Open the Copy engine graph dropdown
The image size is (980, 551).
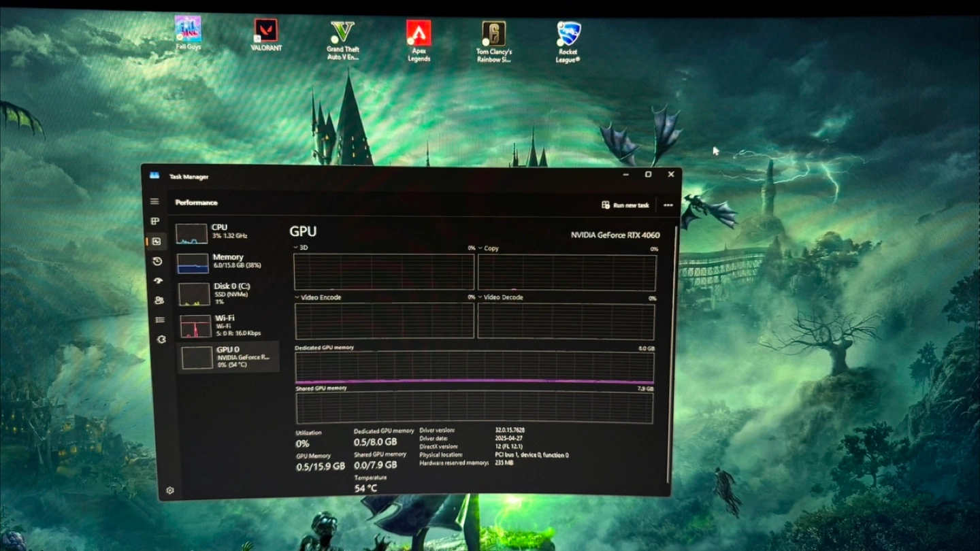[488, 248]
